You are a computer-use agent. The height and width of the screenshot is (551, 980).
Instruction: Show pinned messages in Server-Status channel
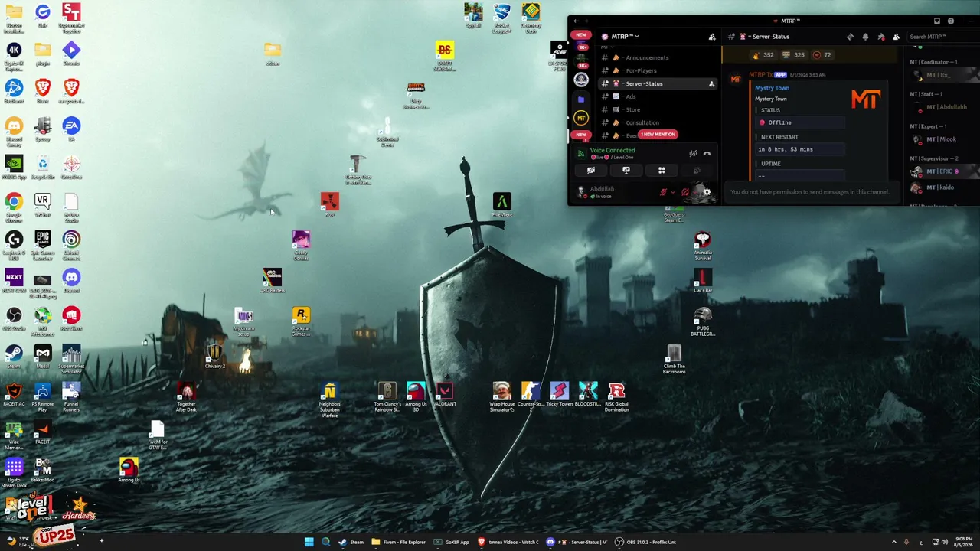click(x=880, y=37)
